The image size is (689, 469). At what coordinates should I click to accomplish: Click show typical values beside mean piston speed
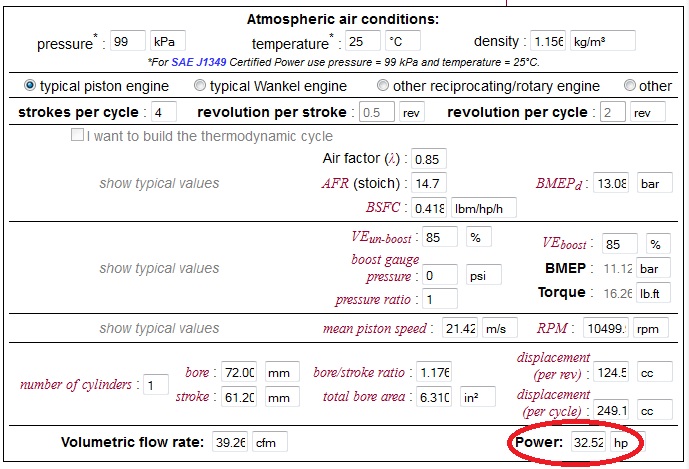coord(159,328)
